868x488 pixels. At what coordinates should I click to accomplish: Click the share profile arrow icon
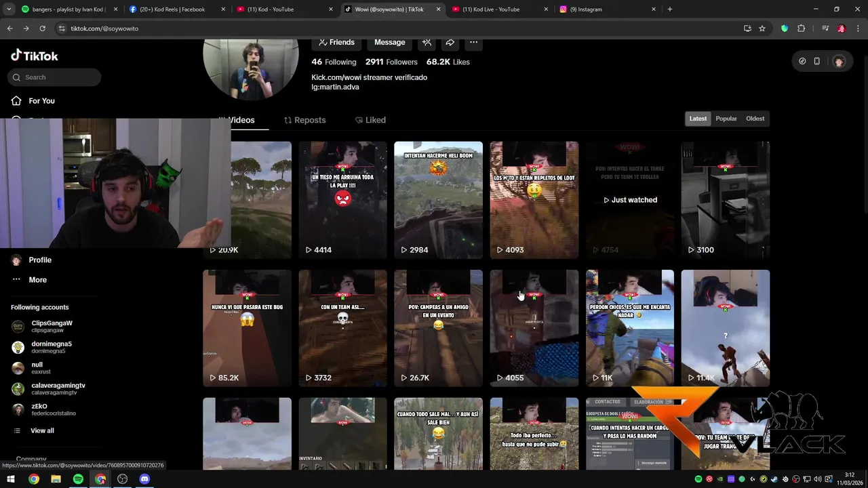click(450, 42)
